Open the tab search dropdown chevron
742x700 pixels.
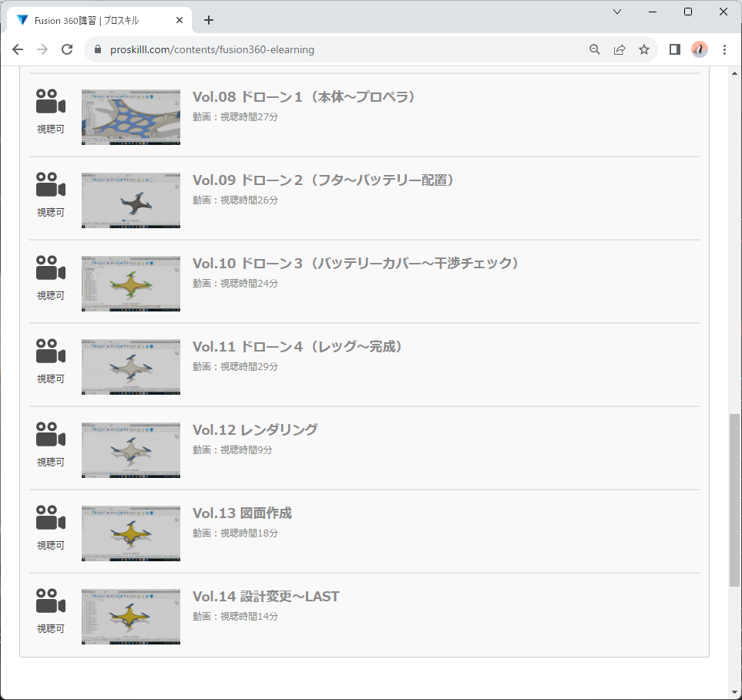click(617, 12)
